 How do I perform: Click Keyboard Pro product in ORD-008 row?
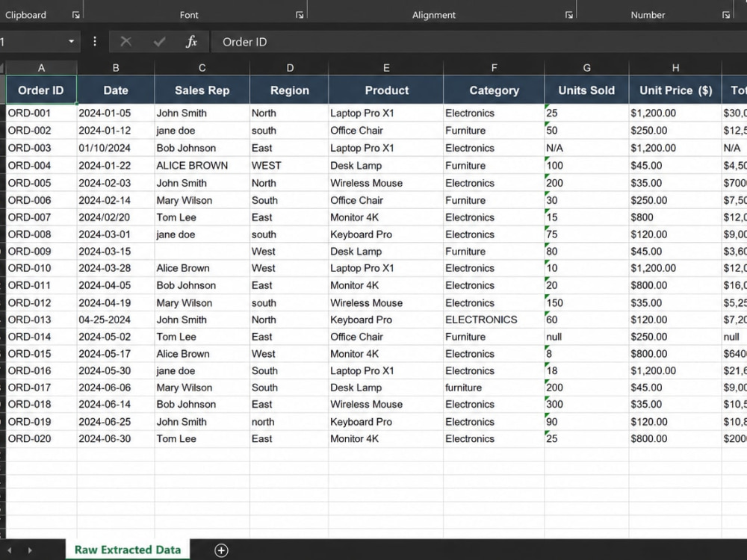tap(386, 234)
